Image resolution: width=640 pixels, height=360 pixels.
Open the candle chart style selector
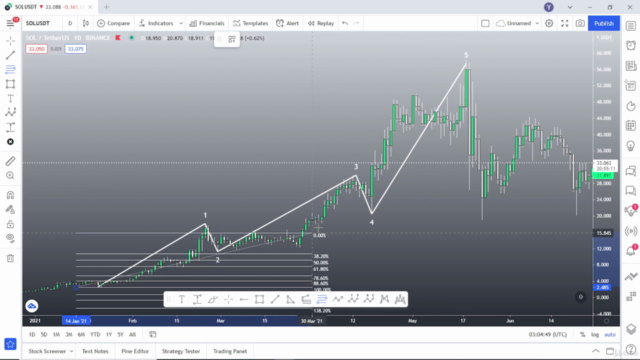86,23
